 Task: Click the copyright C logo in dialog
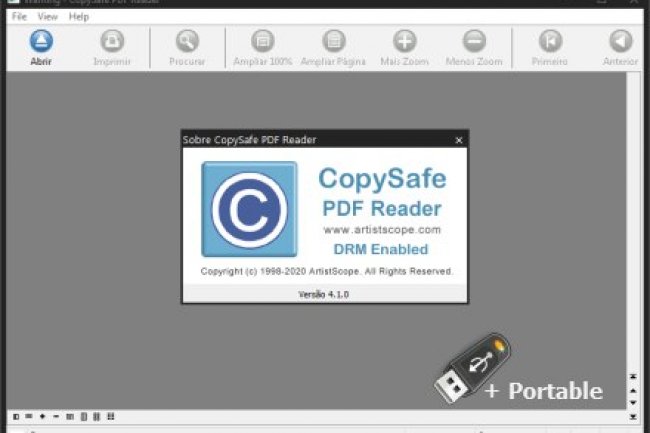tap(249, 209)
